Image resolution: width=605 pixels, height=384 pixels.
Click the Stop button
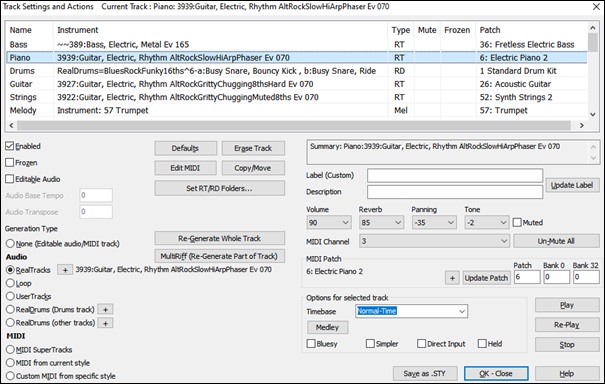[567, 345]
